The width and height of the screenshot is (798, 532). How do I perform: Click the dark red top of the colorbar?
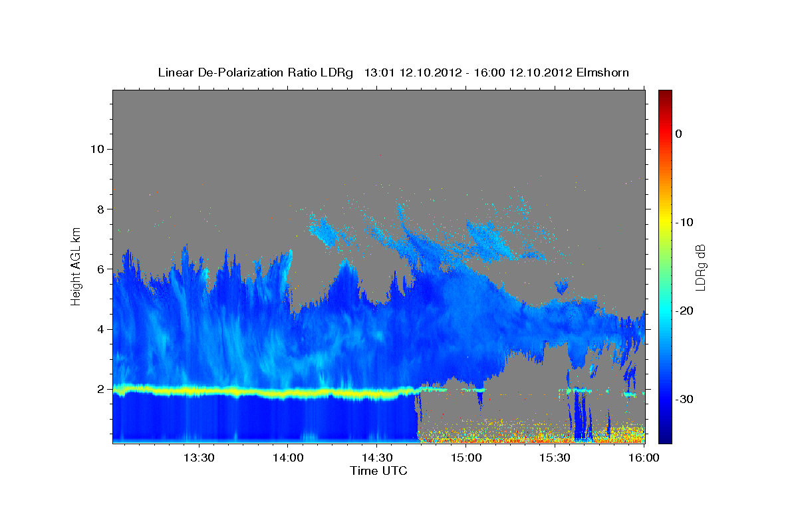tap(665, 96)
